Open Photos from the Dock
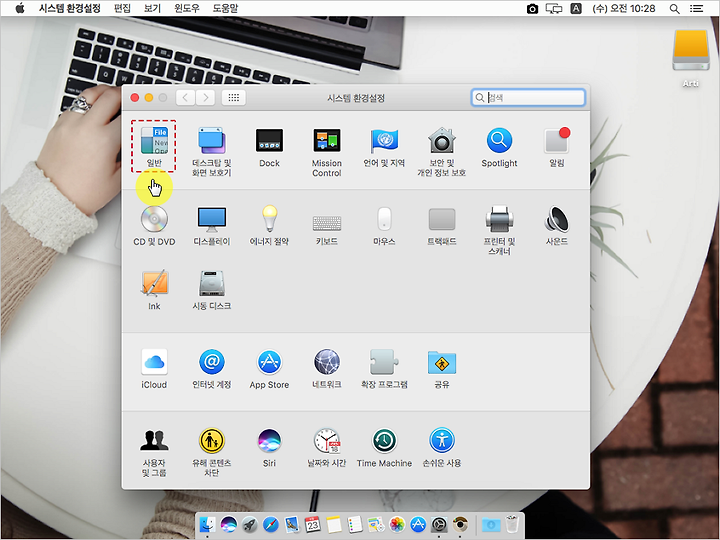Viewport: 720px width, 540px height. click(397, 524)
